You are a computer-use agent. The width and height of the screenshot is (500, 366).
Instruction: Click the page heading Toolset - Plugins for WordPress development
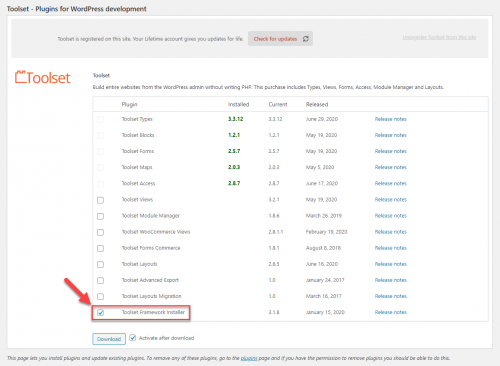point(76,9)
